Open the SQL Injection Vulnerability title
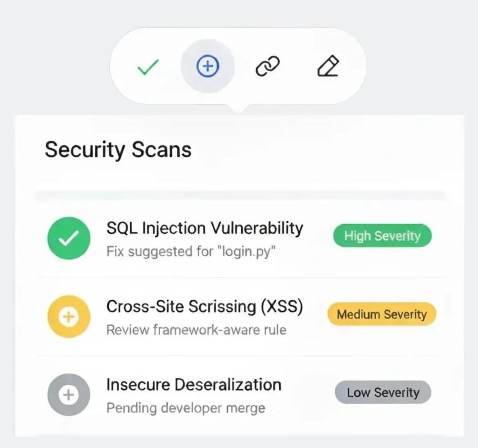Screen dimensions: 478x448 tap(204, 228)
